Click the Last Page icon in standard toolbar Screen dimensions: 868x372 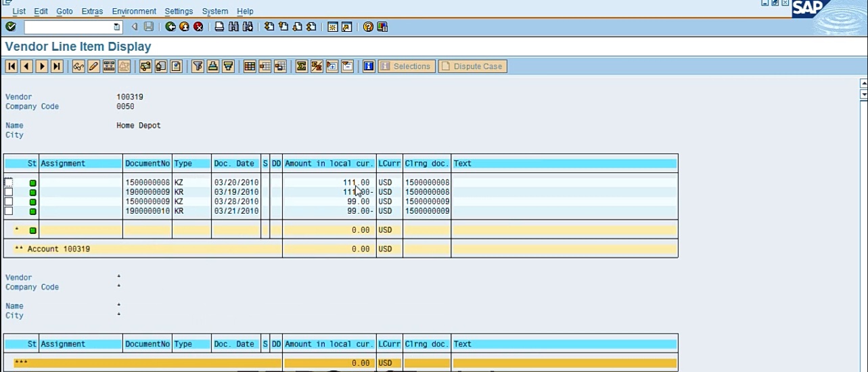coord(311,27)
